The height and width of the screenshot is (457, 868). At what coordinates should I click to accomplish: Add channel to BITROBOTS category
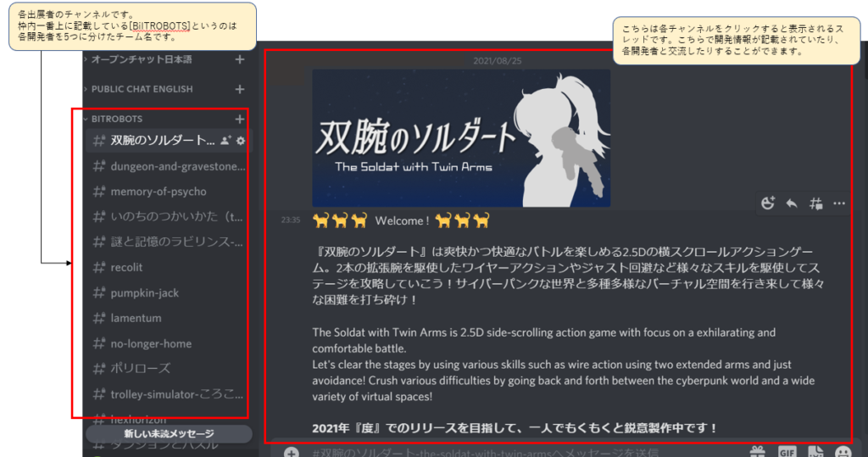(x=240, y=120)
